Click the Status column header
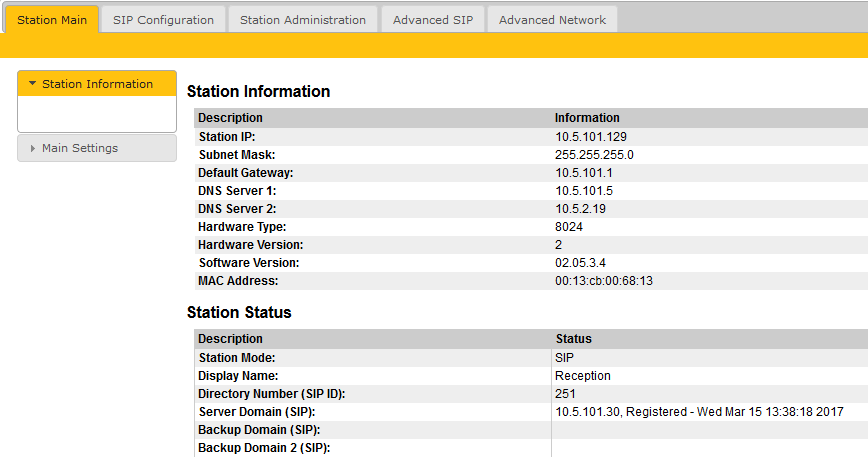This screenshot has height=461, width=868. tap(573, 339)
